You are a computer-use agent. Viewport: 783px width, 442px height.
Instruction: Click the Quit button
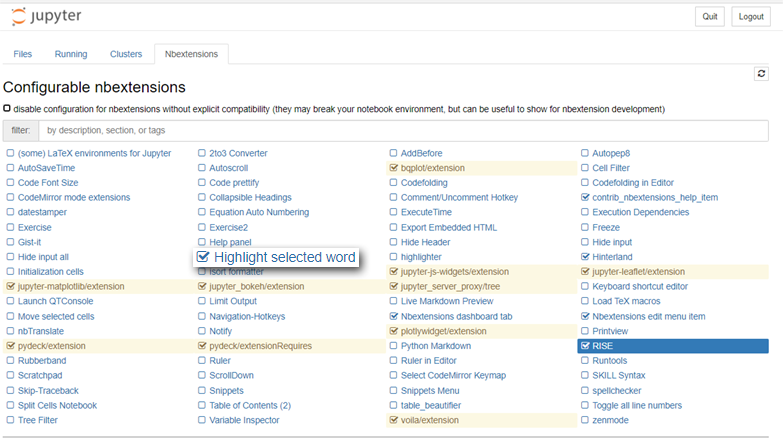pyautogui.click(x=710, y=16)
